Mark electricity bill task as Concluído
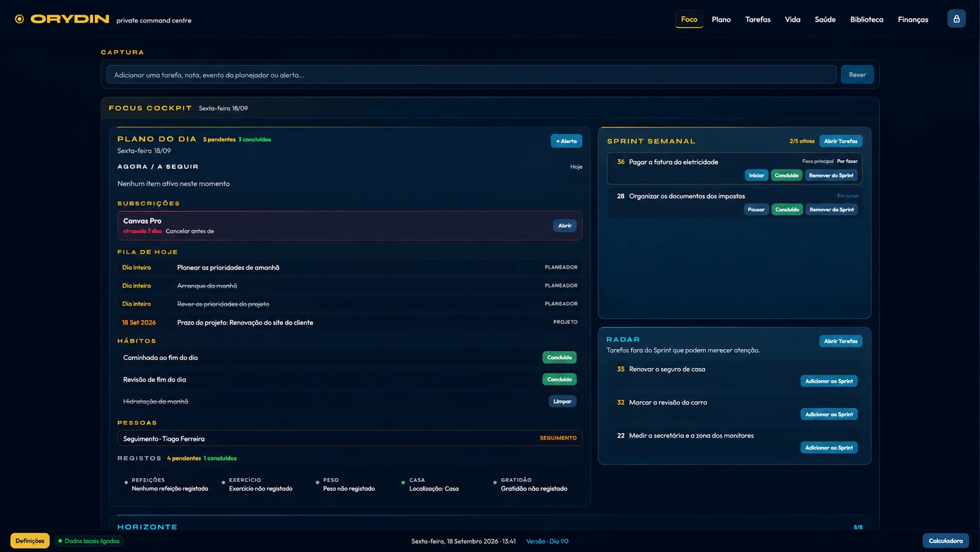The height and width of the screenshot is (552, 980). (x=786, y=175)
